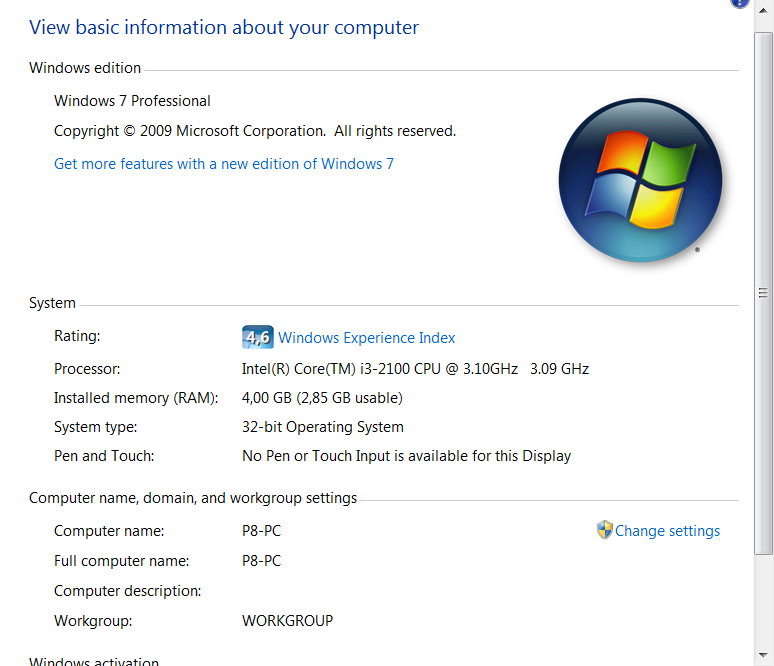
Task: Open Get more features with a new edition link
Action: pyautogui.click(x=224, y=163)
